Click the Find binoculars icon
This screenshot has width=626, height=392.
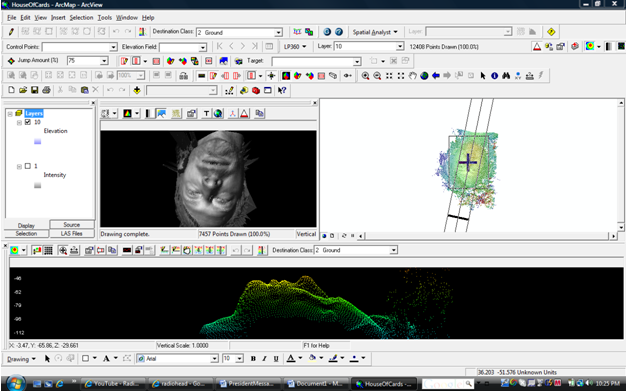pyautogui.click(x=506, y=75)
